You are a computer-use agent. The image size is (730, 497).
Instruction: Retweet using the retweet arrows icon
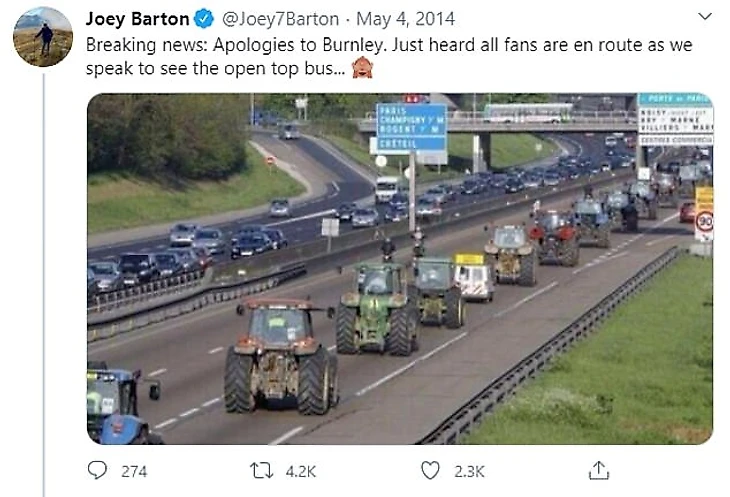coord(262,470)
